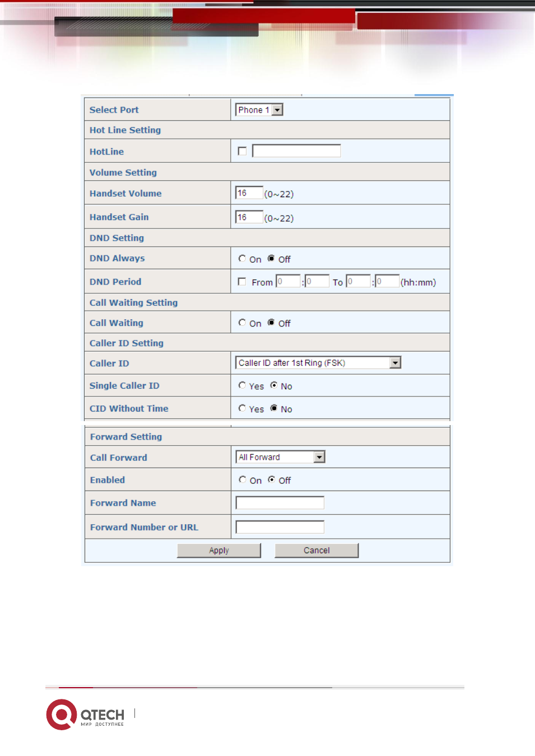This screenshot has height=756, width=535.
Task: Click the HotLine number field
Action: tap(296, 151)
